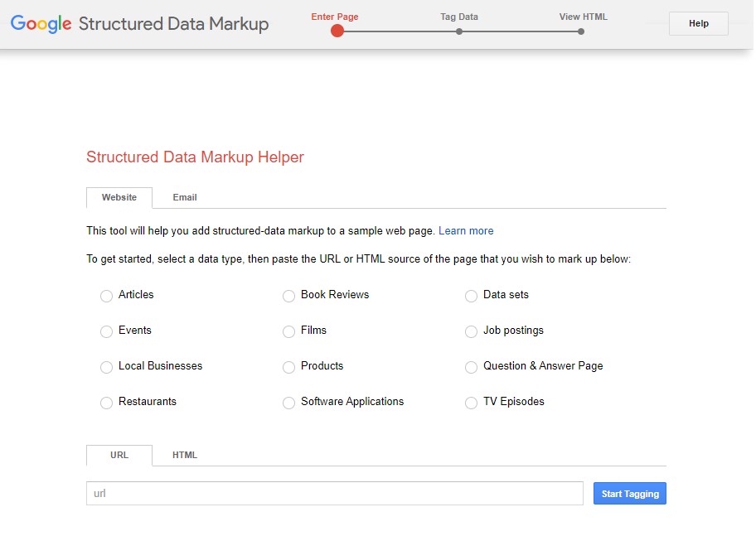756x536 pixels.
Task: Open the Learn more link
Action: click(466, 230)
